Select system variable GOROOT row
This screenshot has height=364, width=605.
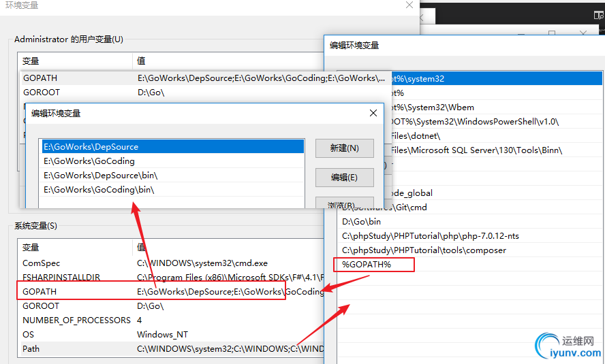click(x=170, y=306)
